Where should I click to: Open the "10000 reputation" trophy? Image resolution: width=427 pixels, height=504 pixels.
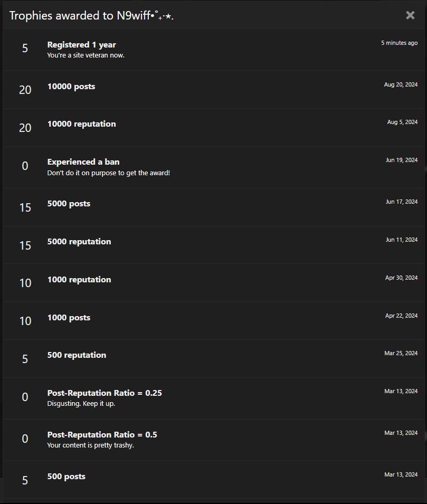(81, 124)
